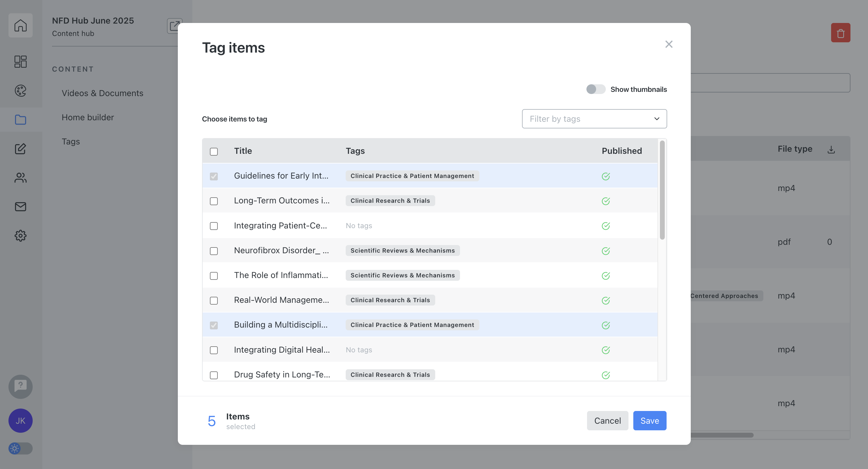Click published check for Neurofibrox Disorder row
This screenshot has height=469, width=868.
[606, 251]
